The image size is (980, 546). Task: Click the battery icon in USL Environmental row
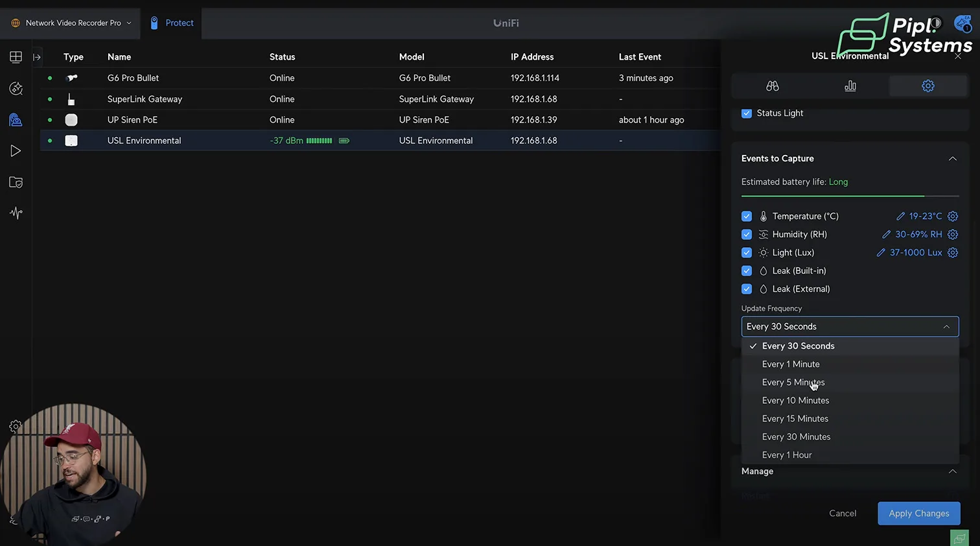344,141
